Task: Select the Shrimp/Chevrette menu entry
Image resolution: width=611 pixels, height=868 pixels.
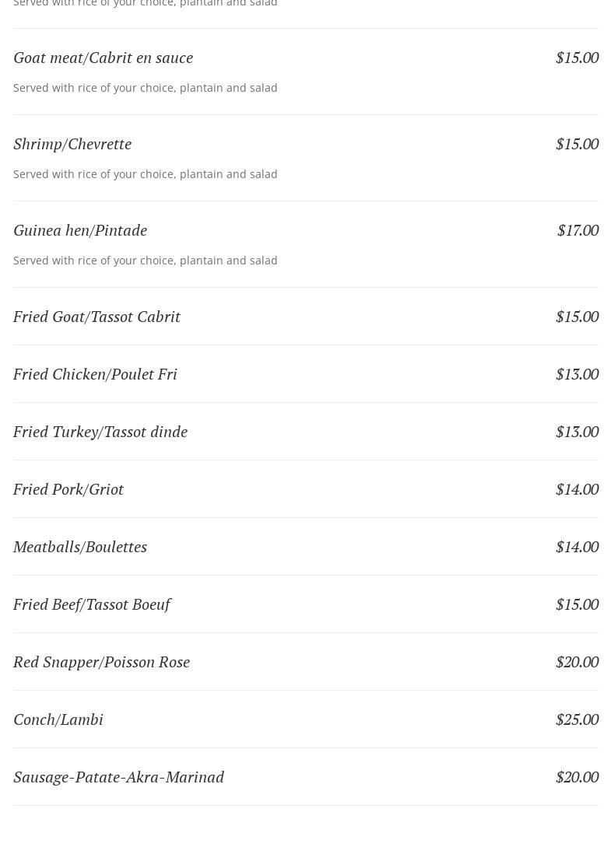Action: [72, 144]
